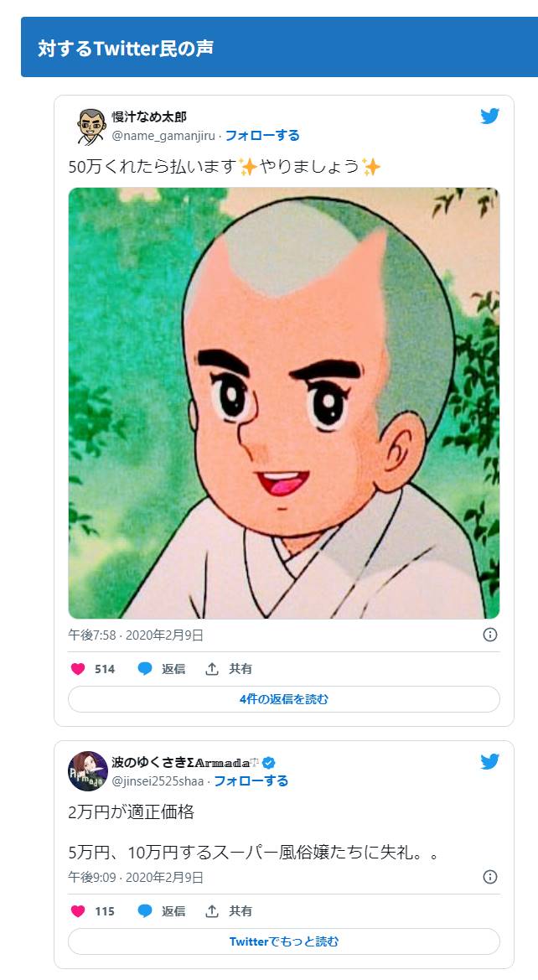Click the 午後7:58 · 2020年2月9日 timestamp
Image resolution: width=538 pixels, height=980 pixels.
click(x=136, y=635)
